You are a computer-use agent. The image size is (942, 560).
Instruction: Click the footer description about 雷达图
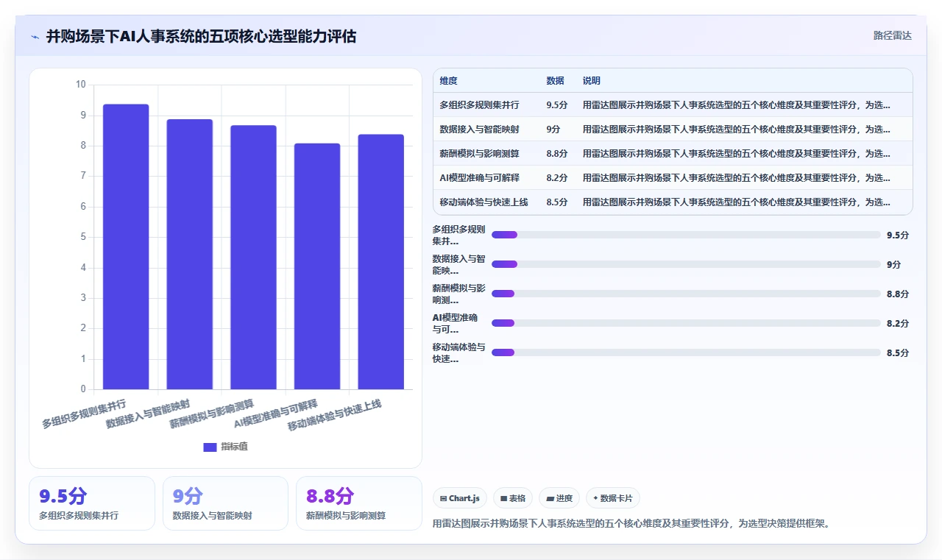pos(631,524)
